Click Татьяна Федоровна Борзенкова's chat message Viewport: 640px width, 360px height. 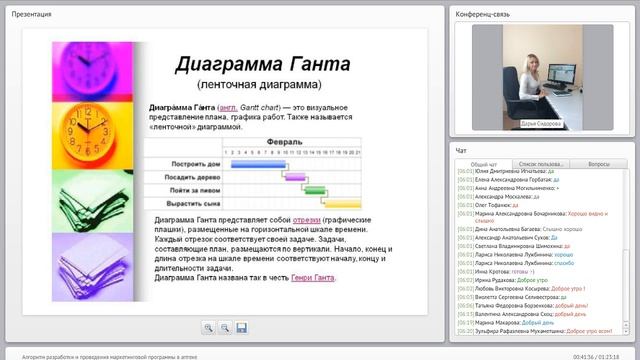(523, 306)
